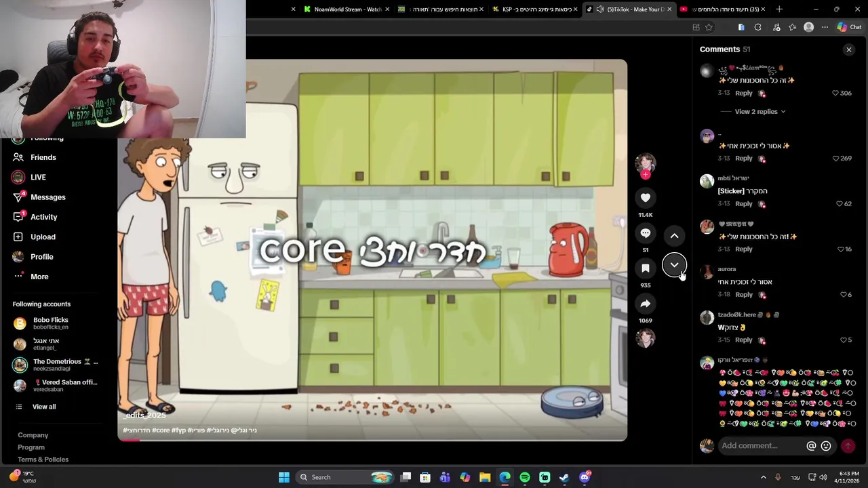
Task: Like the video with the heart icon
Action: click(646, 198)
